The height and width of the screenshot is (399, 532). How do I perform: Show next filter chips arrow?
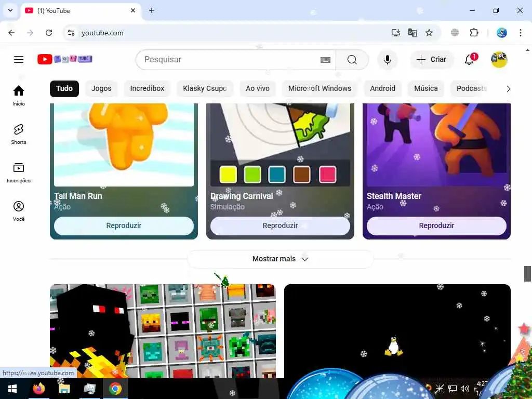[x=508, y=89]
